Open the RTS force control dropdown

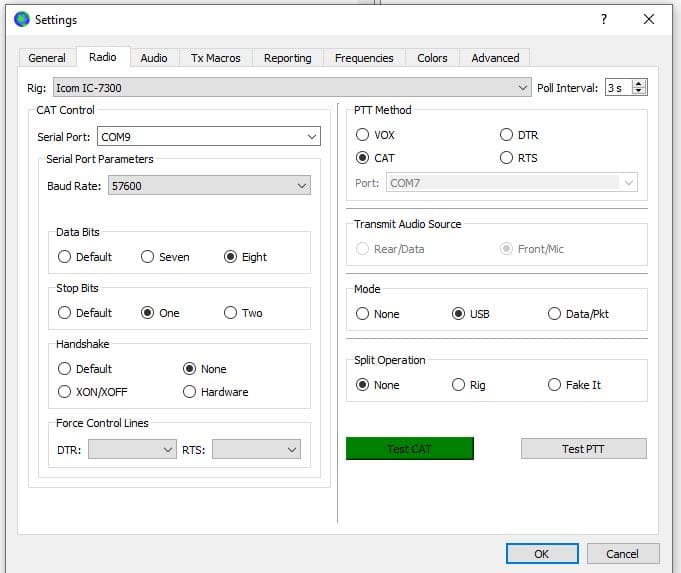(256, 449)
